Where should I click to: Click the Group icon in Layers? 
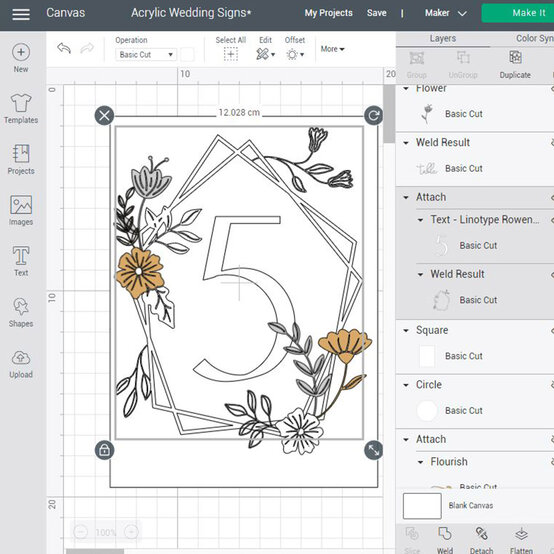pyautogui.click(x=417, y=58)
